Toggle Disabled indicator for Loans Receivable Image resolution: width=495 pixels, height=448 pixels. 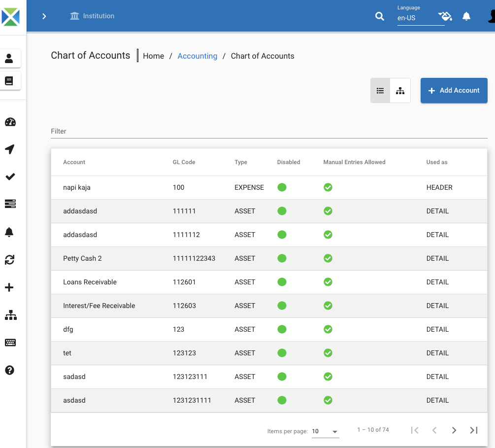tap(282, 282)
